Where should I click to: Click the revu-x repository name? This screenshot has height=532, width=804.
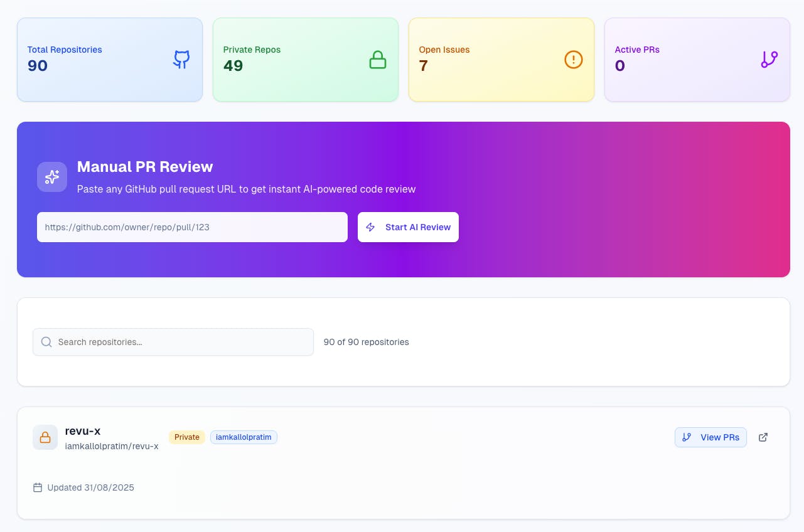point(83,431)
